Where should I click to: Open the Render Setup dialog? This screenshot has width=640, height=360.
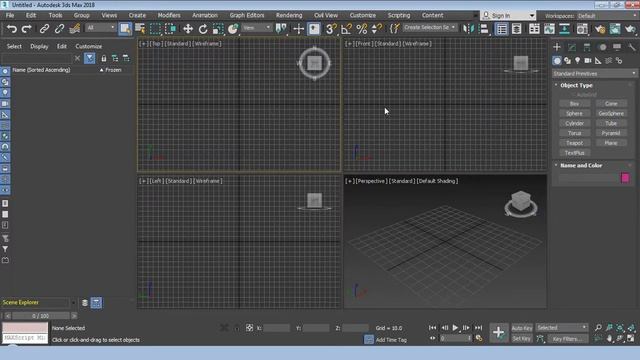tap(600, 29)
